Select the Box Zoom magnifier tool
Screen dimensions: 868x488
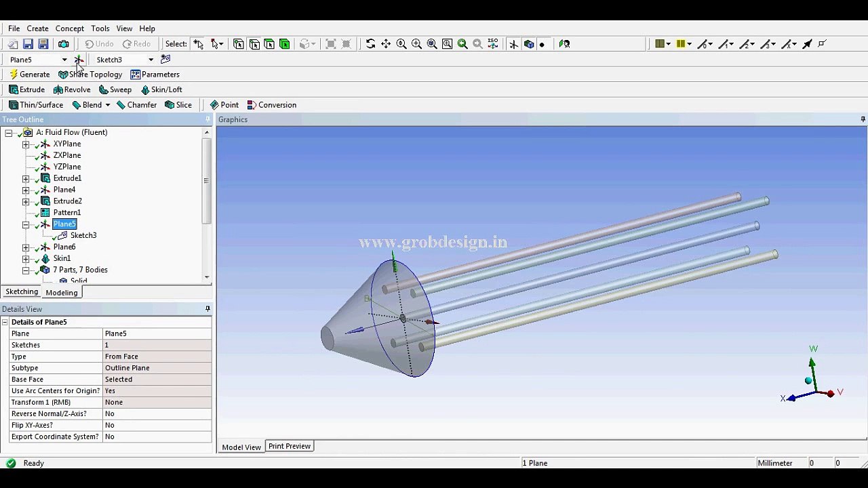pos(416,44)
